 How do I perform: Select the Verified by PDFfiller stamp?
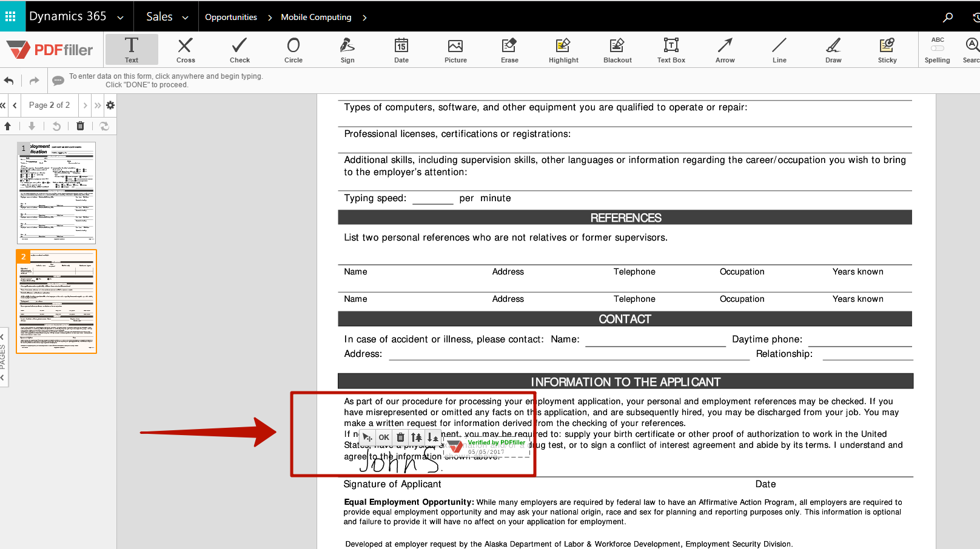(487, 447)
